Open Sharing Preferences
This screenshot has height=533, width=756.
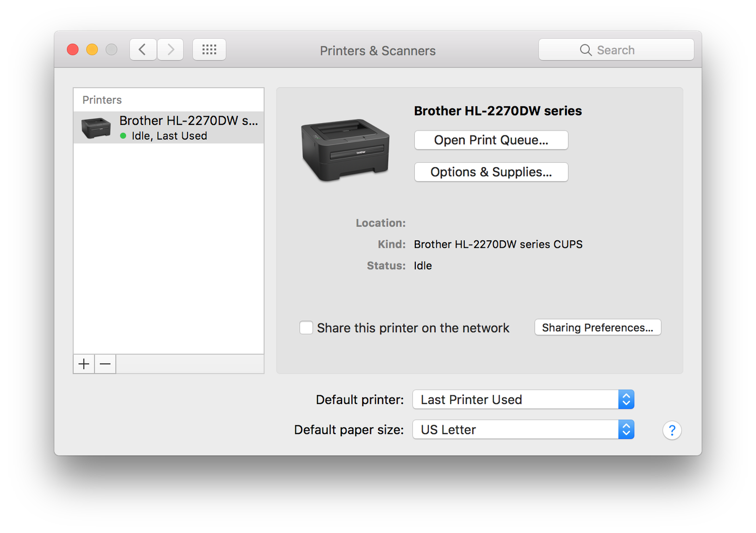[597, 327]
